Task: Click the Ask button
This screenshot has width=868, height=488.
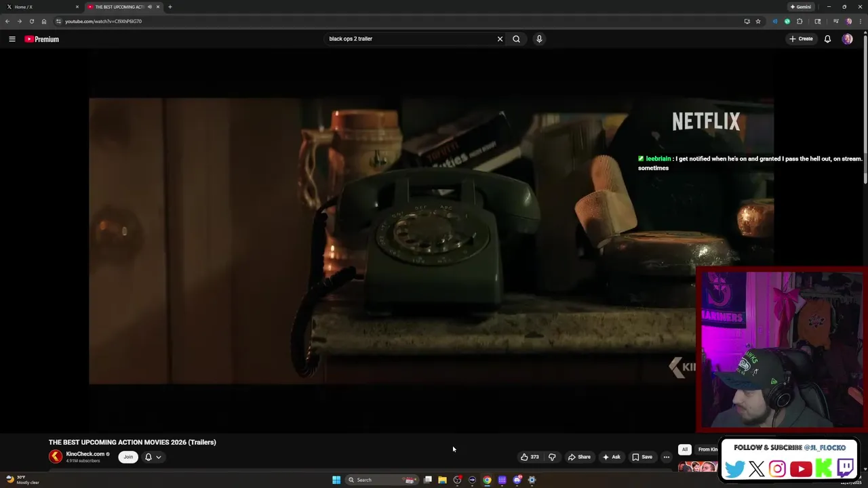Action: [611, 457]
